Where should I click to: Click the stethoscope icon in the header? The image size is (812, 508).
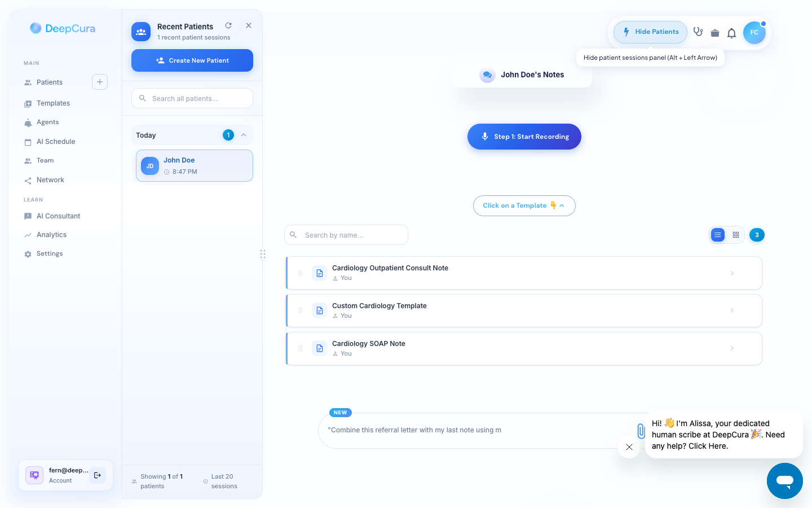pyautogui.click(x=698, y=32)
